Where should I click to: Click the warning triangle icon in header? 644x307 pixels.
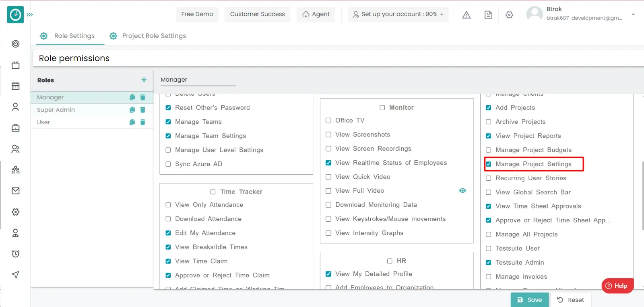[x=466, y=15]
